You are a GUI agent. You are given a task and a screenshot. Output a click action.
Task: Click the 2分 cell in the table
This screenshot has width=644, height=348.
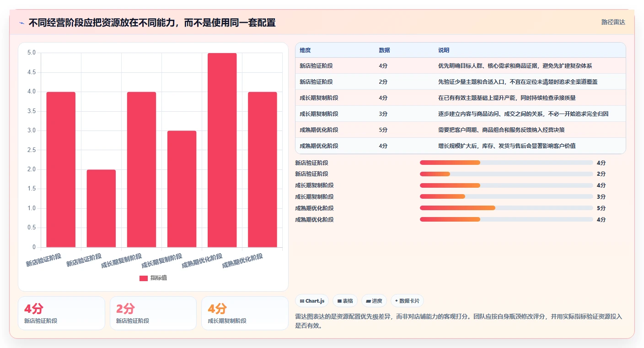383,82
